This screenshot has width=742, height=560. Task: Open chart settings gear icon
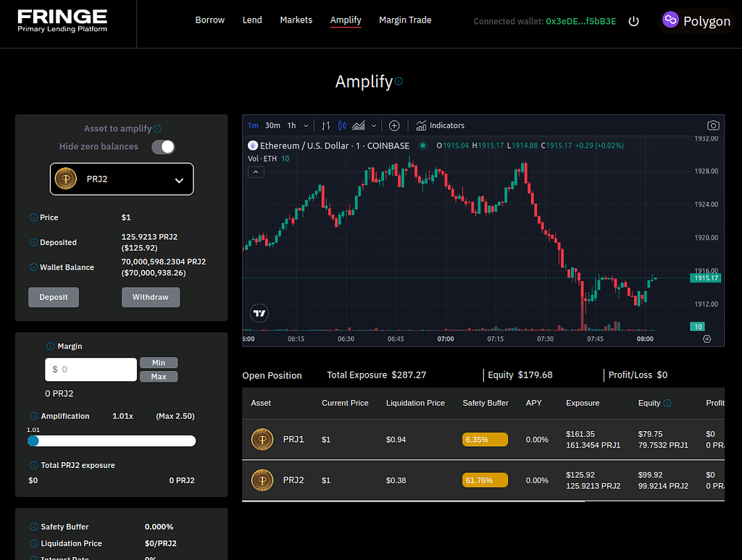[707, 338]
